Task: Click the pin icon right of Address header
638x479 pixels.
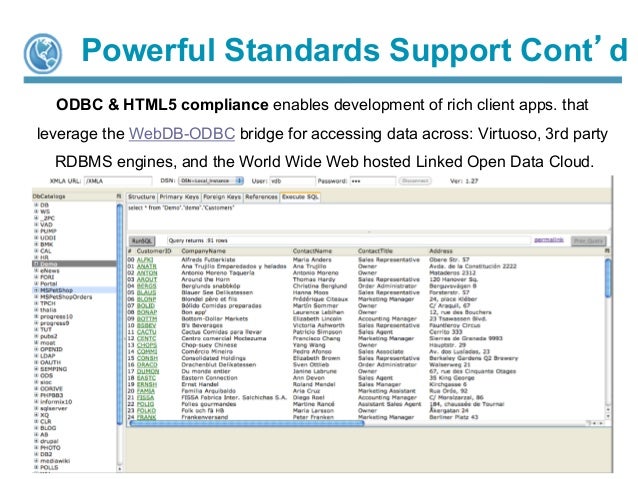Action: (x=607, y=251)
